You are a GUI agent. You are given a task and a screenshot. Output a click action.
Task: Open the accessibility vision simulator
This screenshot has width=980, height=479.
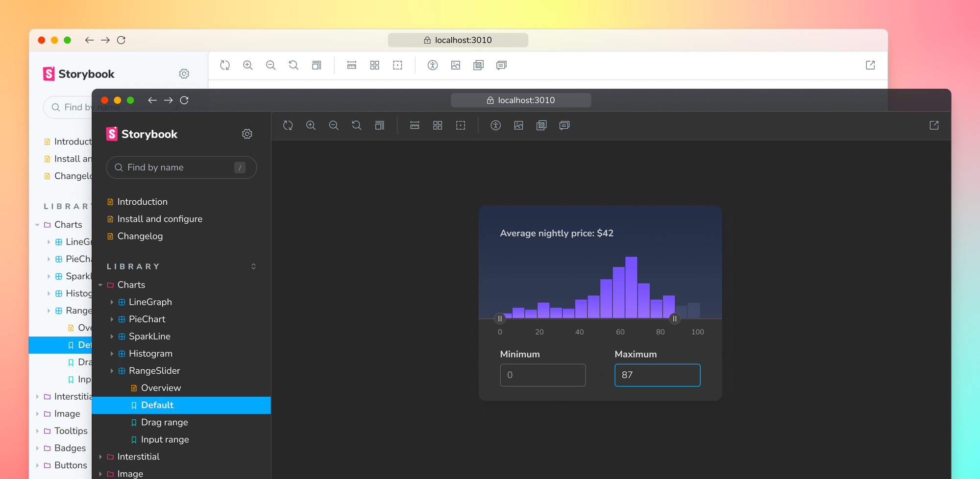click(x=495, y=125)
